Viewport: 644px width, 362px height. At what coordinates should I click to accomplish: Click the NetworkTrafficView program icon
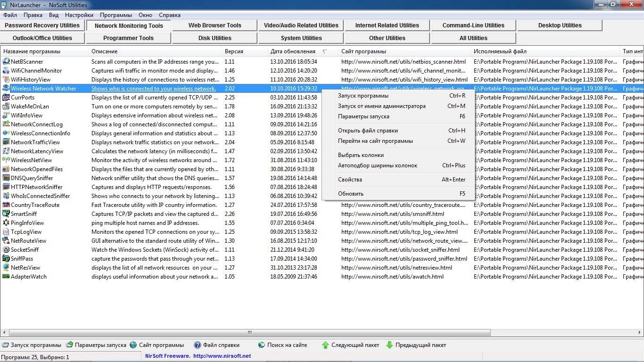pyautogui.click(x=6, y=142)
